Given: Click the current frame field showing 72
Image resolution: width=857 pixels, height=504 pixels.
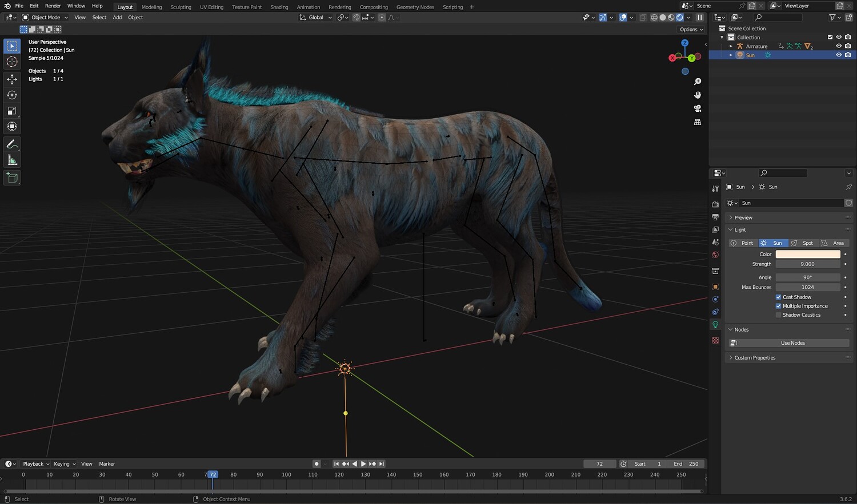Looking at the screenshot, I should point(599,464).
